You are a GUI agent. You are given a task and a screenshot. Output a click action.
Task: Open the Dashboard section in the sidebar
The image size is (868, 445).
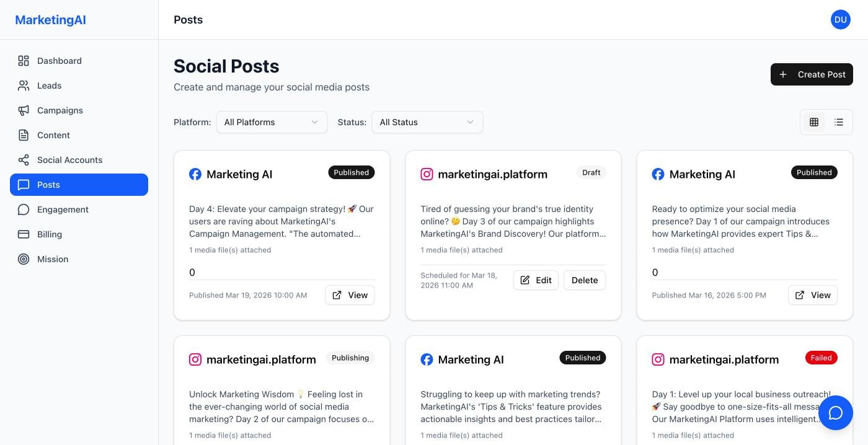pos(59,61)
